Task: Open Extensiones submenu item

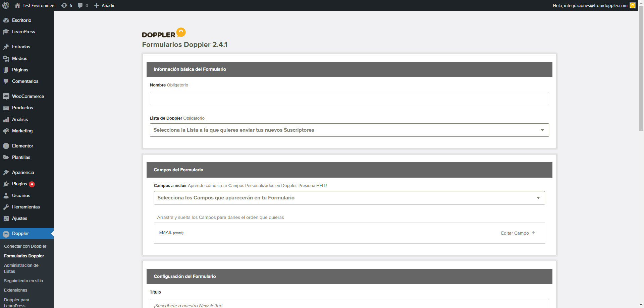Action: click(16, 290)
